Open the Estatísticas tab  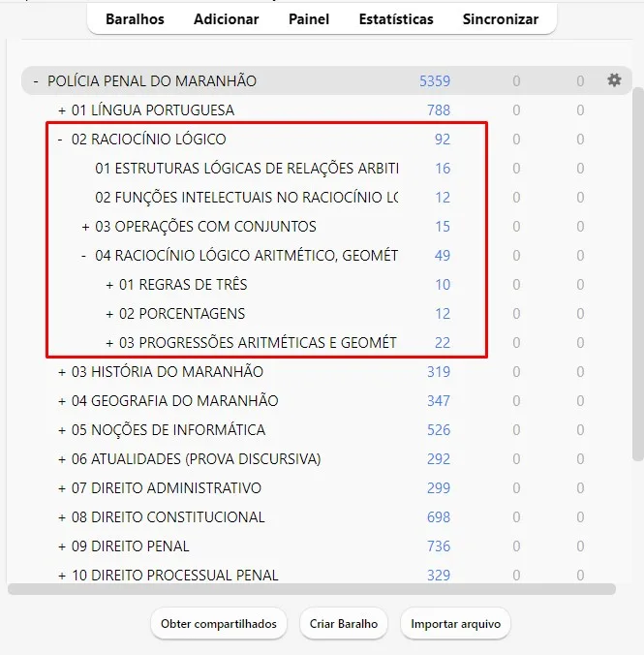[x=396, y=19]
